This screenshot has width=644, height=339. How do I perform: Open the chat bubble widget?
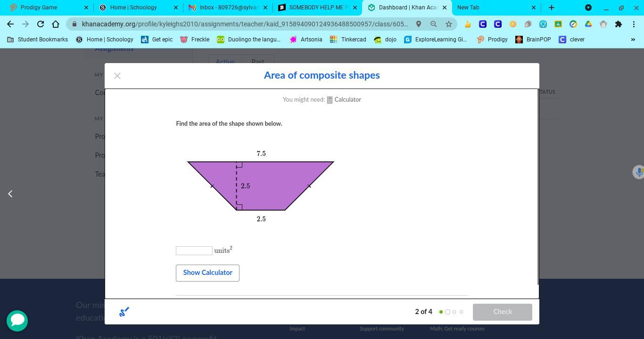click(x=17, y=321)
